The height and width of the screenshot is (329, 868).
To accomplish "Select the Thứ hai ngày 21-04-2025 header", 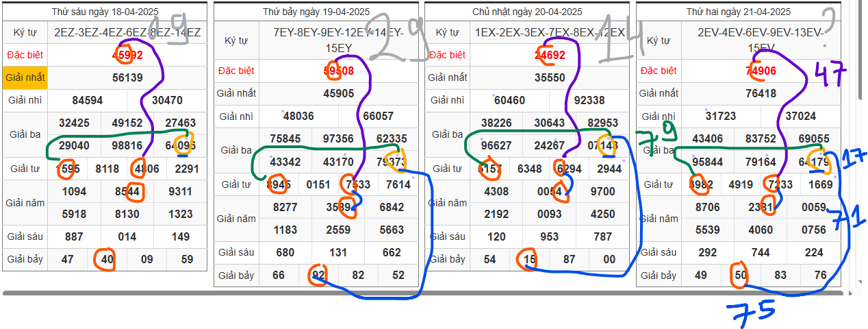I will coord(738,12).
